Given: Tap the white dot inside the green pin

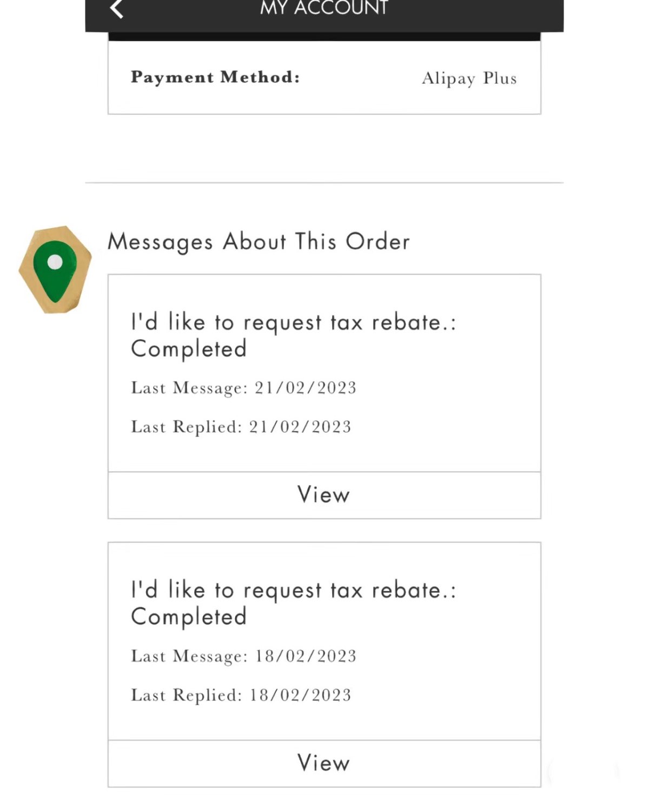Looking at the screenshot, I should (55, 262).
